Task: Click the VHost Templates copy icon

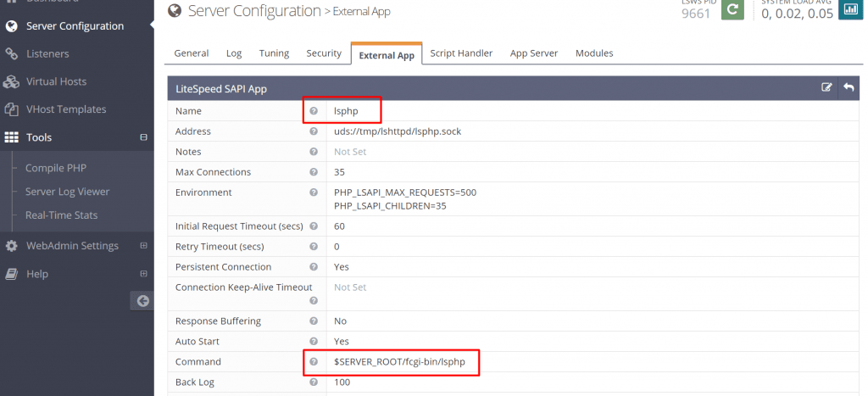Action: point(11,109)
